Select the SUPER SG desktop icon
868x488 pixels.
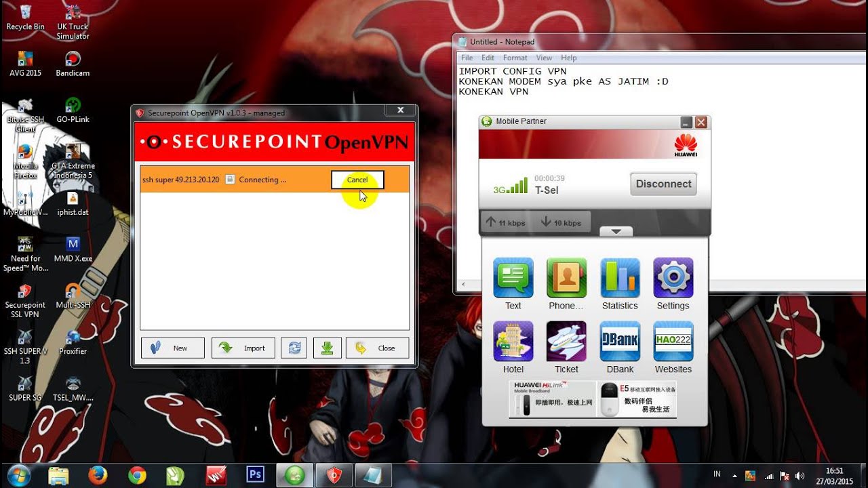(x=25, y=388)
